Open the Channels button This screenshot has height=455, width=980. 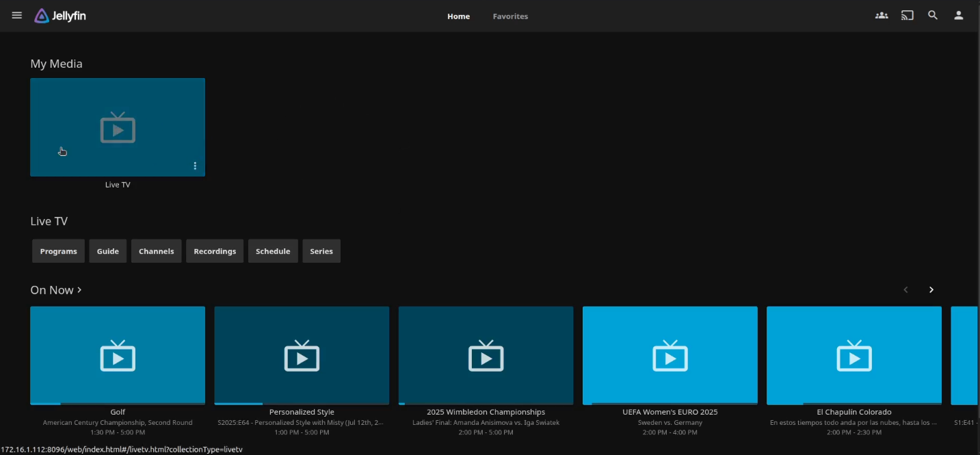157,251
